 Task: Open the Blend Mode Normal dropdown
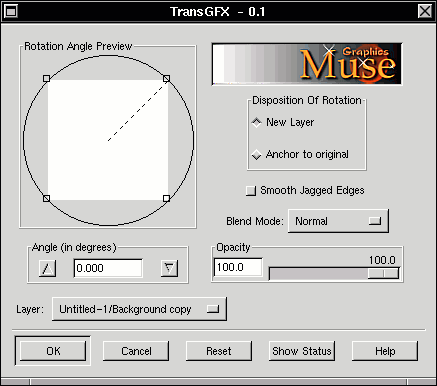[338, 221]
